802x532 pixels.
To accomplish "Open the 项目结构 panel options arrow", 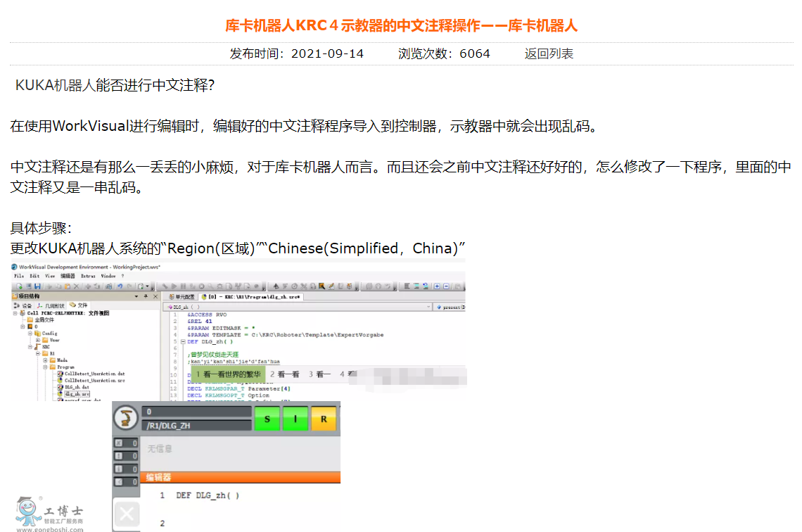I will (136, 296).
